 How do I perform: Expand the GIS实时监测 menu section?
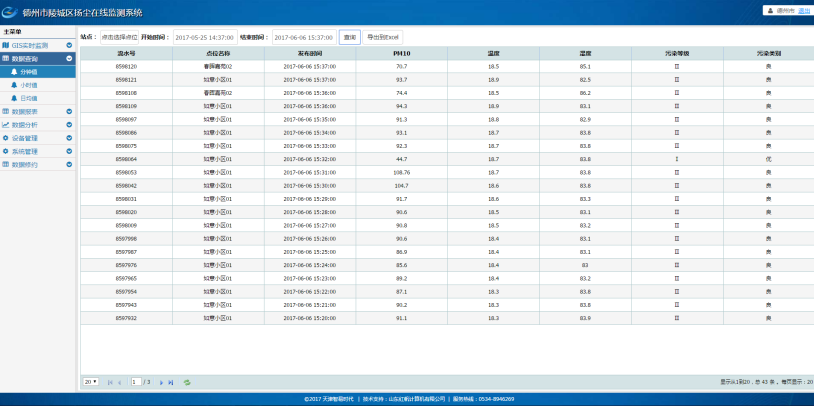point(69,46)
